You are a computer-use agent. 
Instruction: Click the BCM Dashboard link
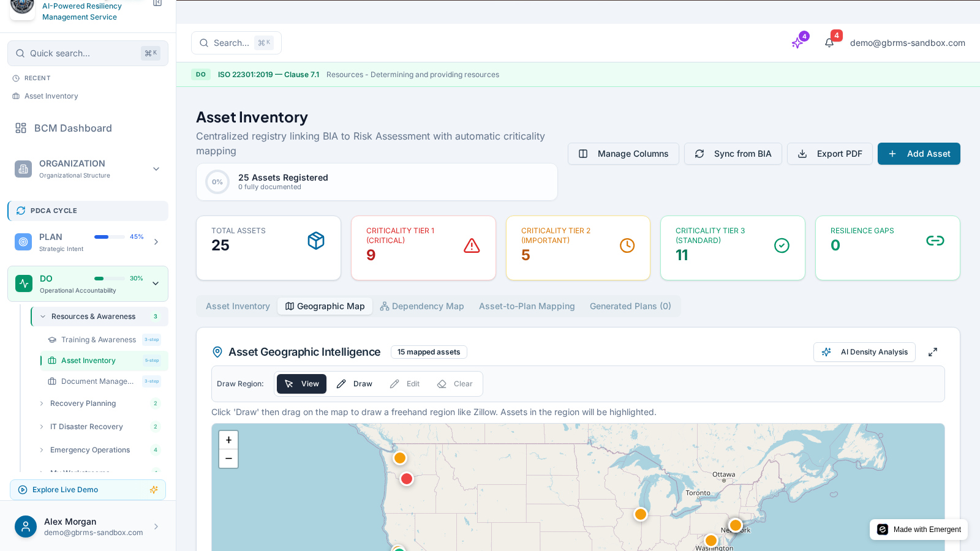[x=73, y=128]
